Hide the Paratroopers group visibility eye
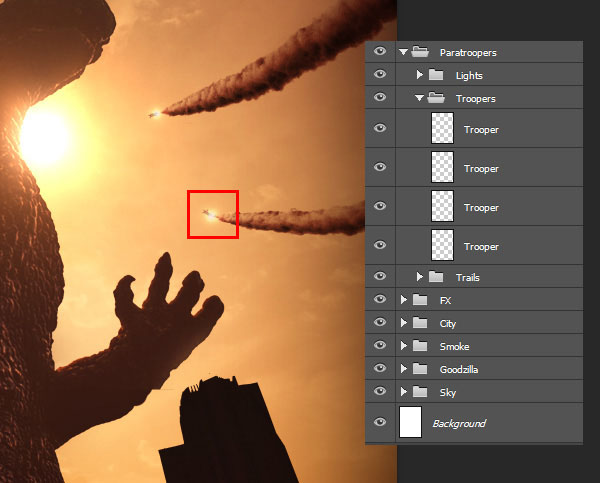This screenshot has height=483, width=600. pyautogui.click(x=380, y=51)
